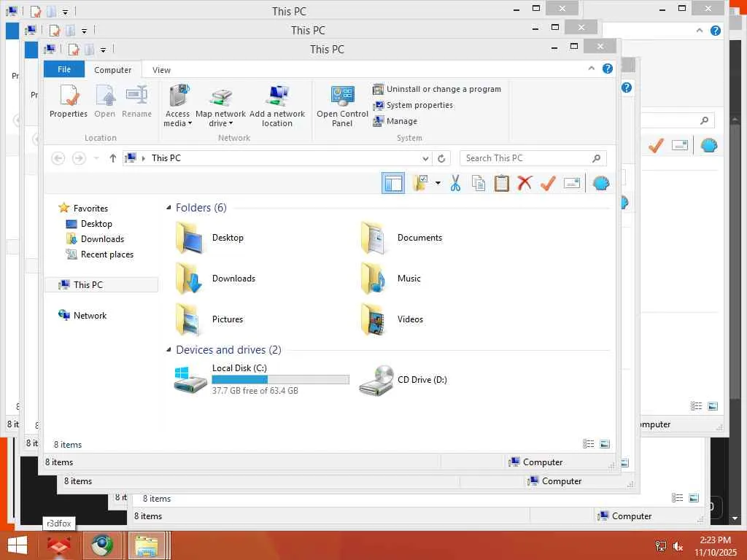Launch Open Control Panel from ribbon
Viewport: 747px width, 560px height.
[x=342, y=106]
